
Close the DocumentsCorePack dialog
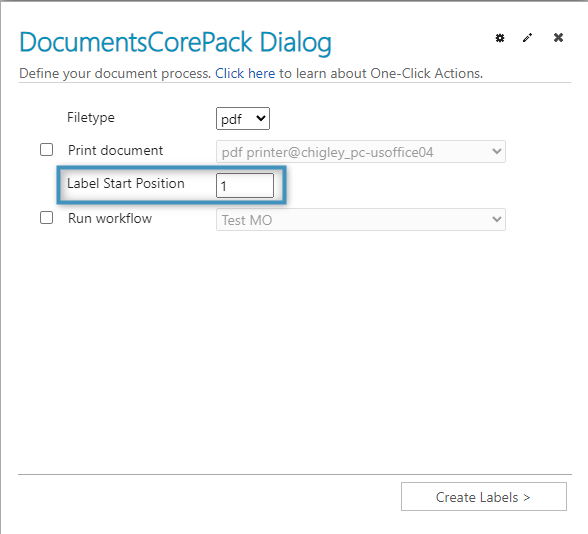click(x=558, y=38)
